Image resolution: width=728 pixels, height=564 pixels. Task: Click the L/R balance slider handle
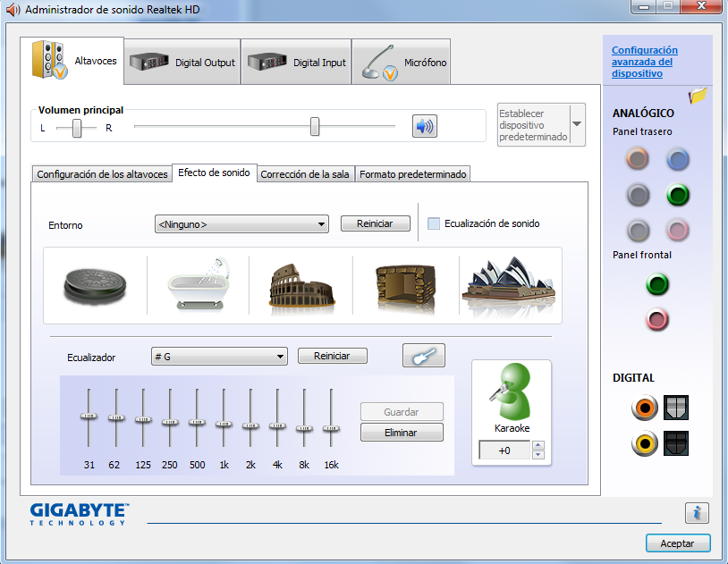(77, 128)
